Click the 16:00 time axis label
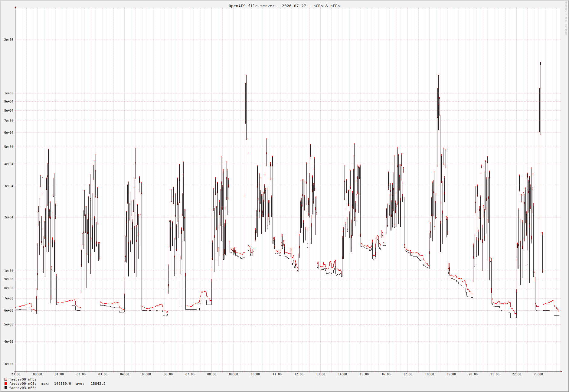This screenshot has width=569, height=392. [386, 374]
